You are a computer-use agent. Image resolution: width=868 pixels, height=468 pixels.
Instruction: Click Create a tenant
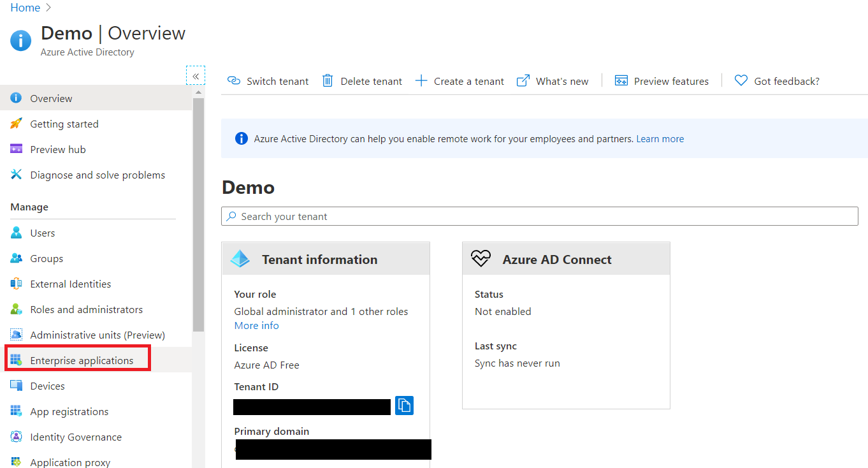(x=459, y=80)
